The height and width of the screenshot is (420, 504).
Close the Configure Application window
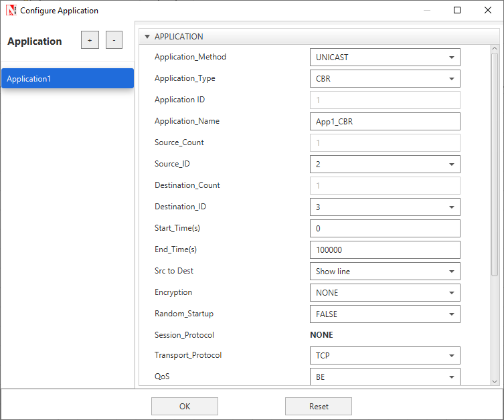(487, 10)
